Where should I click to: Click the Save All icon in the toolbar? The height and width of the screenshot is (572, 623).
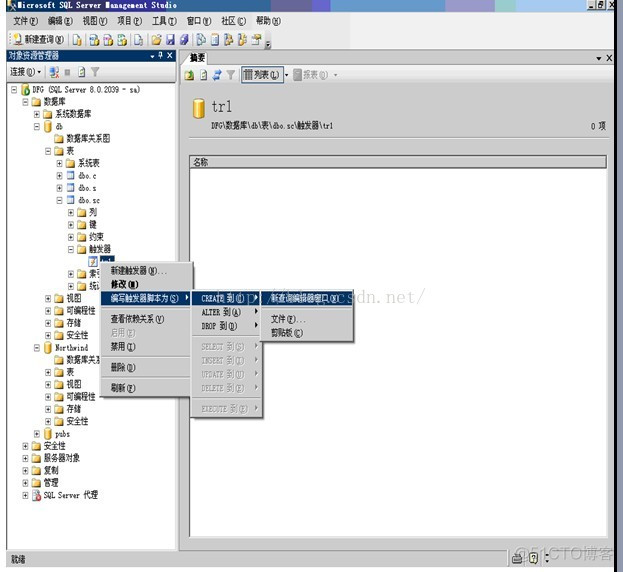click(x=184, y=40)
